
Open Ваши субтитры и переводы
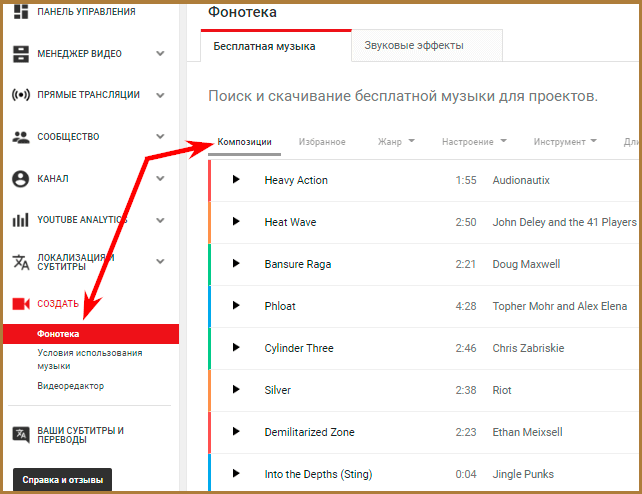81,435
